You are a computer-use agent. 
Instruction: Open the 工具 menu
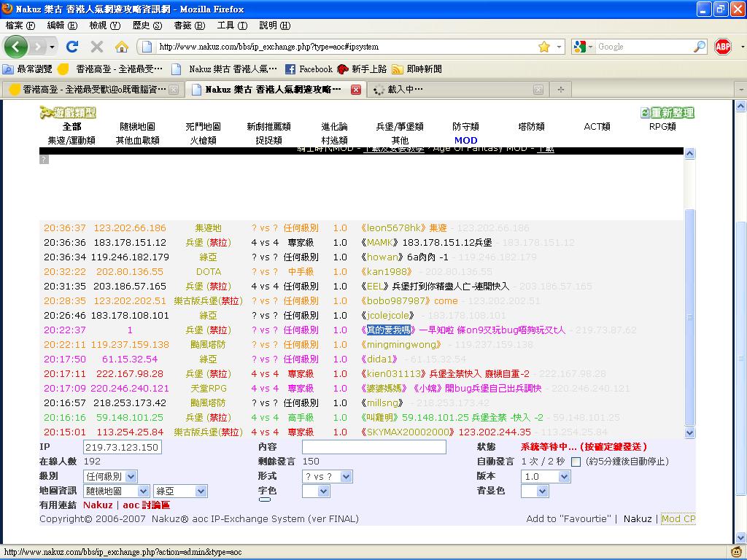coord(232,26)
